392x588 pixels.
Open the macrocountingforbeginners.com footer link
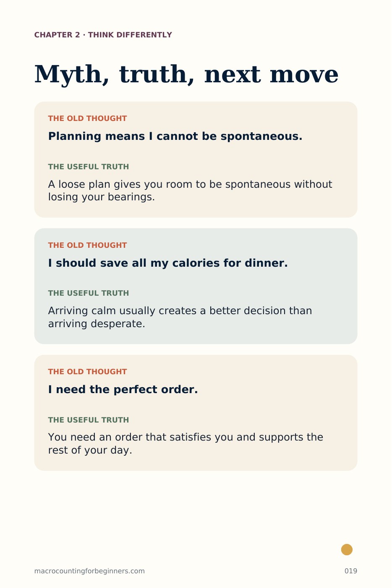[x=89, y=571]
